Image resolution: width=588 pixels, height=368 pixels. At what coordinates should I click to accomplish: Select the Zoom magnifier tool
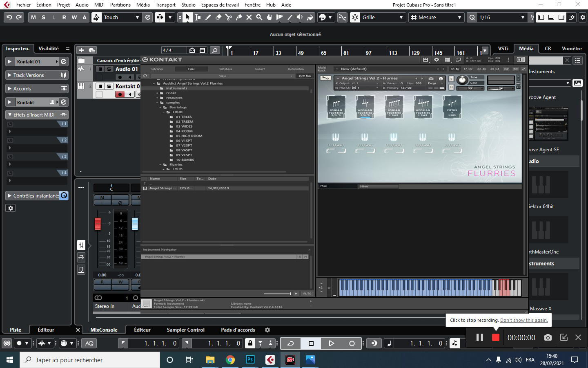pos(259,17)
